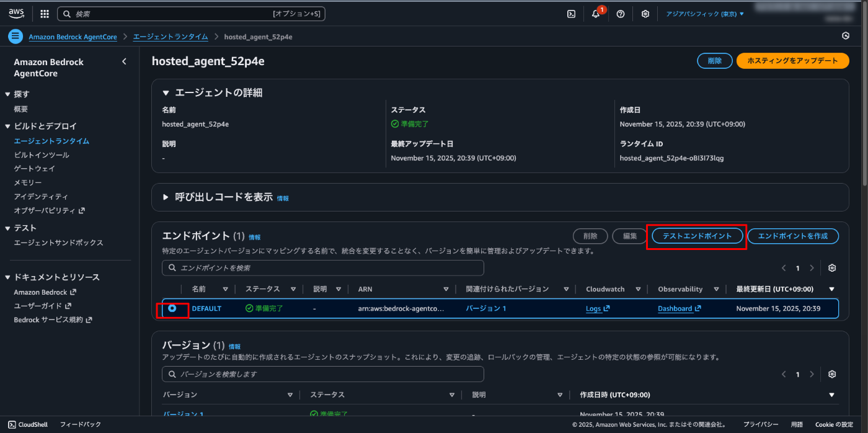Open the settings gear in the top bar
The height and width of the screenshot is (433, 868).
pyautogui.click(x=645, y=14)
